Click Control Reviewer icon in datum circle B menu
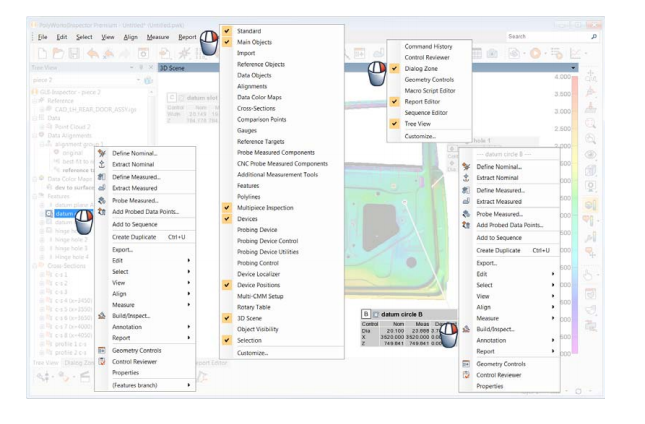The width and height of the screenshot is (645, 424). tap(466, 375)
